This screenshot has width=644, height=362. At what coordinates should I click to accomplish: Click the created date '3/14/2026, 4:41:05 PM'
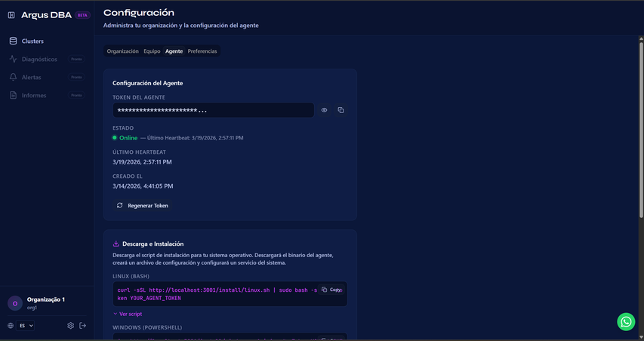pyautogui.click(x=143, y=186)
